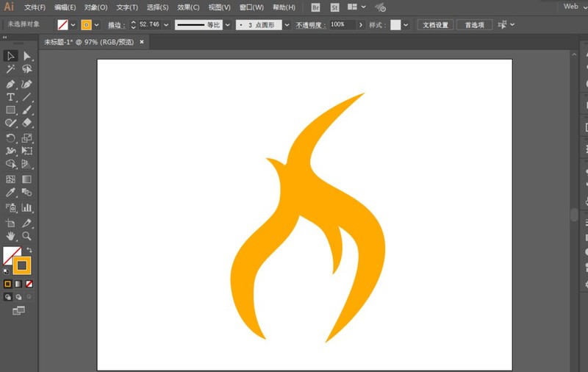
Task: Click the Change Screen Mode icon
Action: [x=18, y=310]
